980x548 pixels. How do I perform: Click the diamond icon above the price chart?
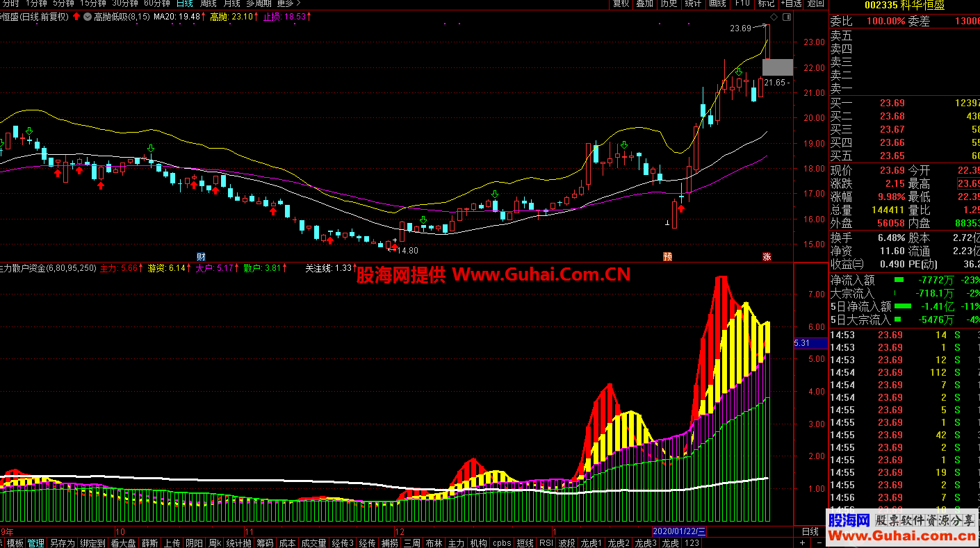(x=774, y=16)
